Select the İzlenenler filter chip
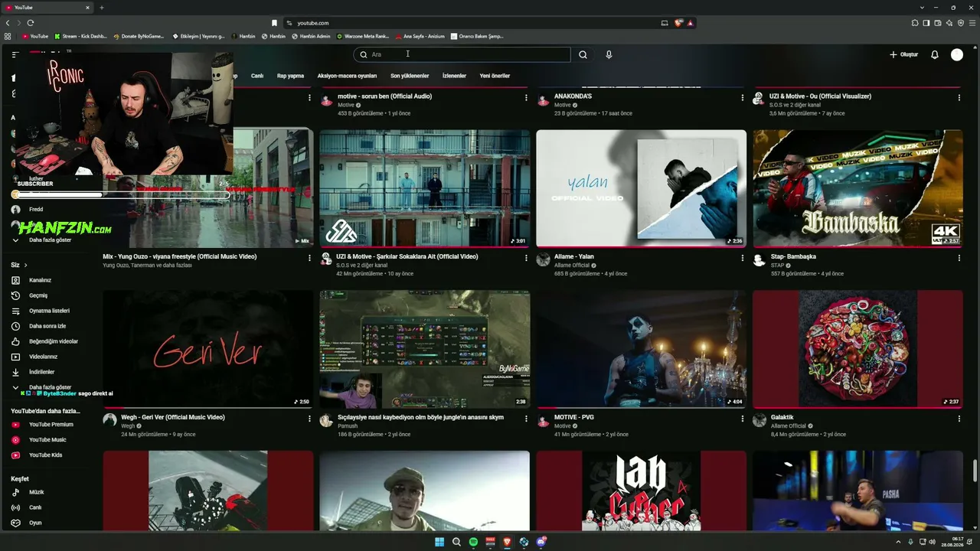Image resolution: width=980 pixels, height=551 pixels. point(454,76)
